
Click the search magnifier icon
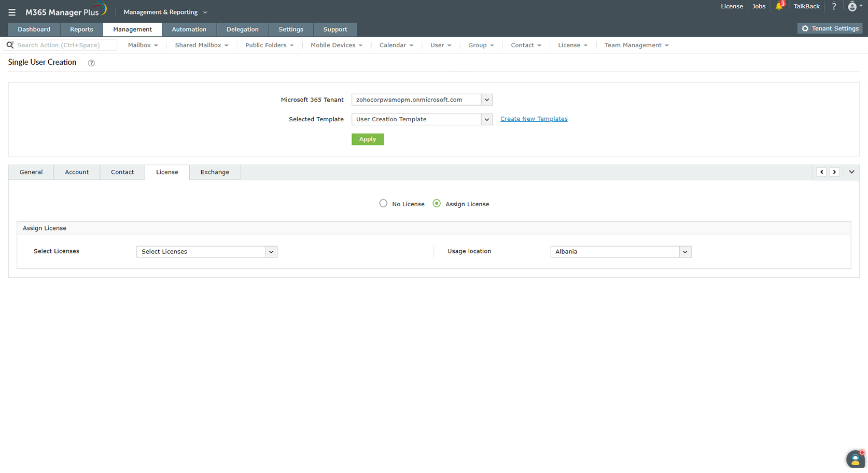point(10,45)
